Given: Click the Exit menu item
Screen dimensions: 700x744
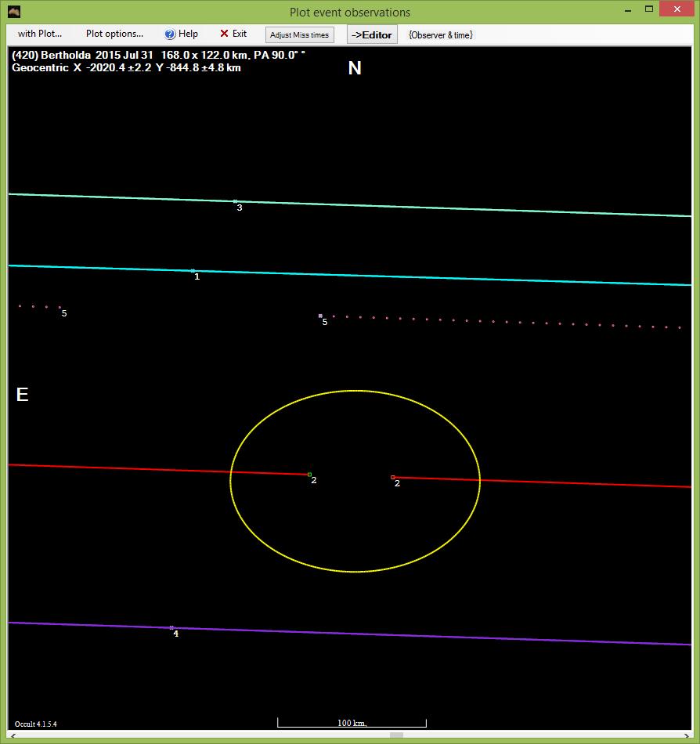Looking at the screenshot, I should (x=233, y=34).
